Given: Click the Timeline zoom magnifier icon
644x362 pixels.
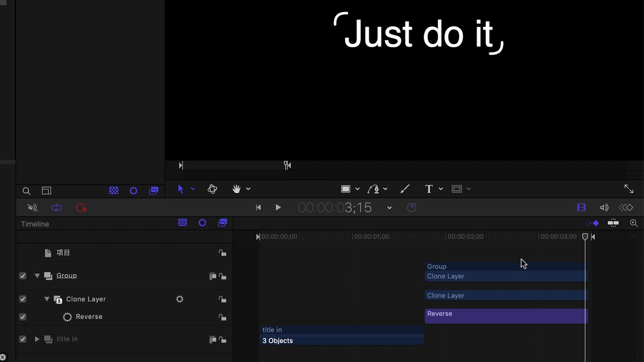Looking at the screenshot, I should (634, 223).
